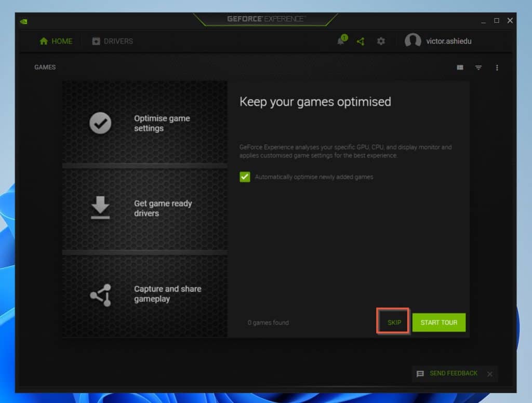Open the three-dot more options menu

pos(497,68)
